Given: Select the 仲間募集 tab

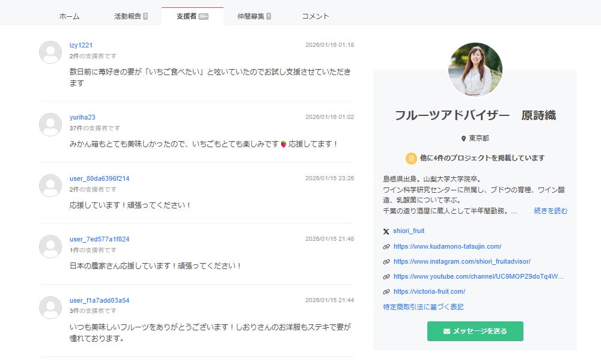Looking at the screenshot, I should pyautogui.click(x=254, y=17).
